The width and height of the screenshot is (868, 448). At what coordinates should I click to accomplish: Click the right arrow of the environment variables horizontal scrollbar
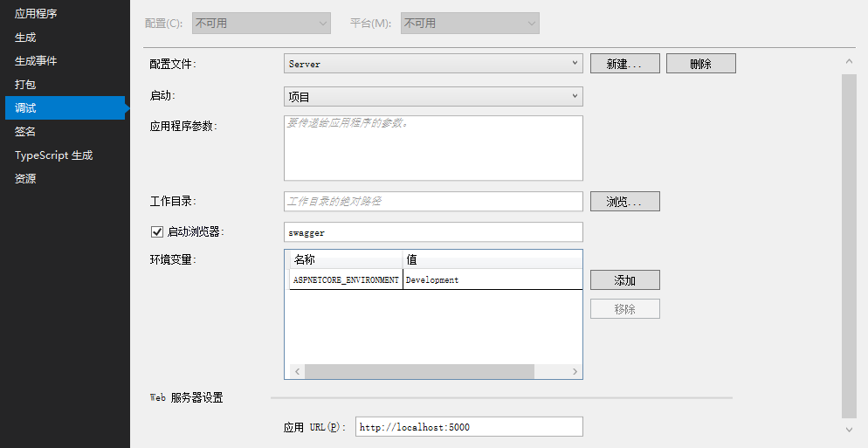point(575,372)
